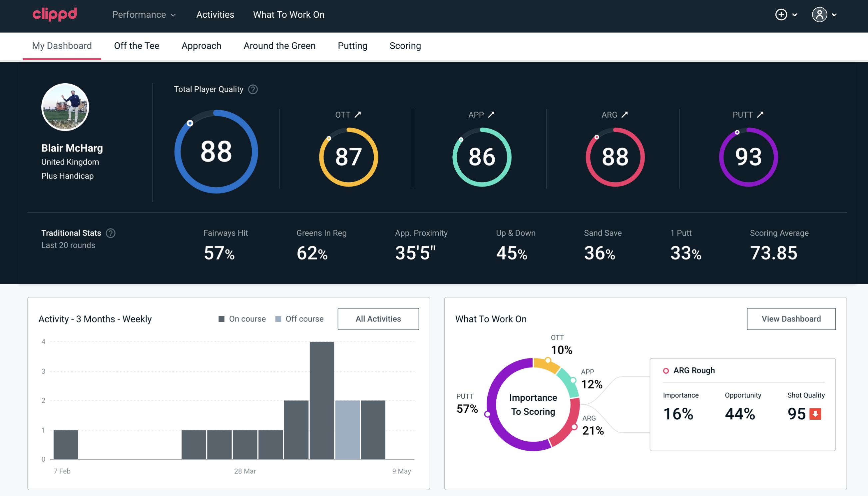Click the All Activities button
This screenshot has width=868, height=496.
click(x=379, y=319)
